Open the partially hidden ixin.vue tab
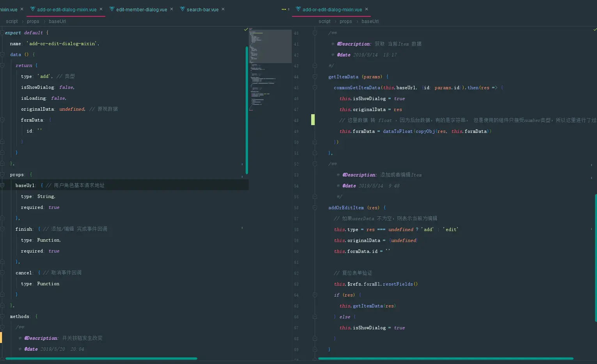 [x=9, y=9]
